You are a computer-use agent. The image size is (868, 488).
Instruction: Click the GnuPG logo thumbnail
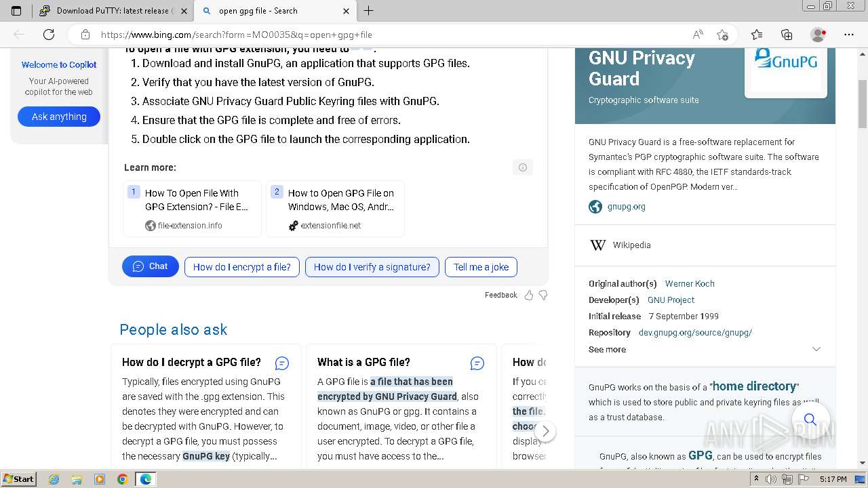tap(786, 70)
